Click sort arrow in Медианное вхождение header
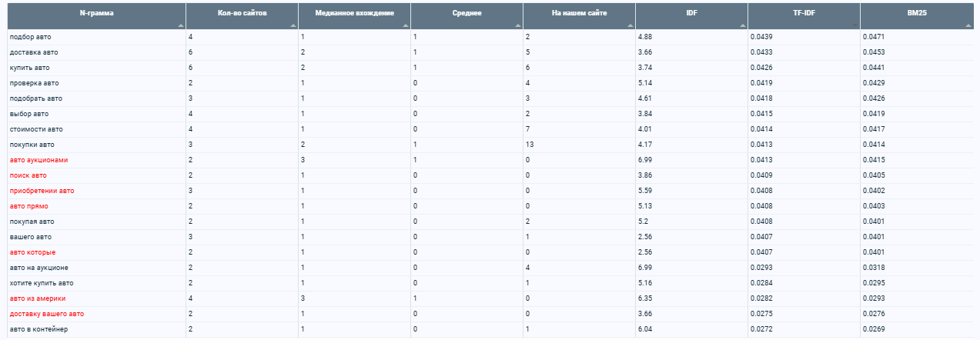 (406, 25)
